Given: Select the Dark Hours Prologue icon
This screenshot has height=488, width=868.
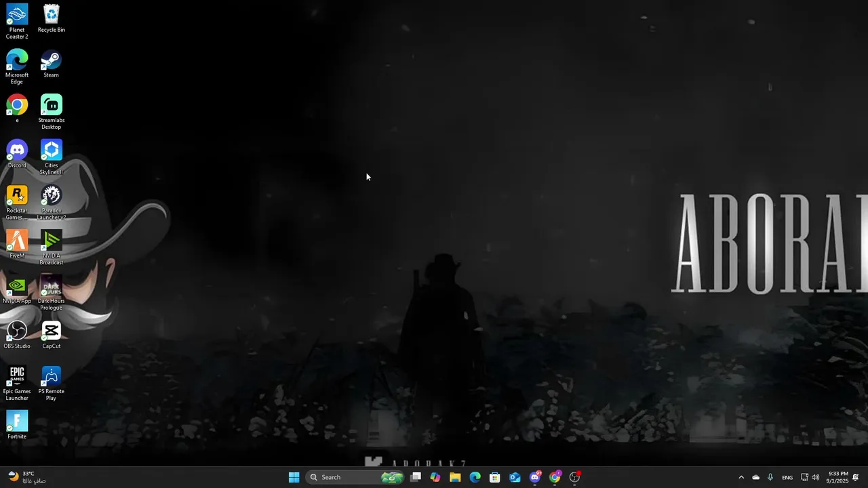Looking at the screenshot, I should [51, 293].
